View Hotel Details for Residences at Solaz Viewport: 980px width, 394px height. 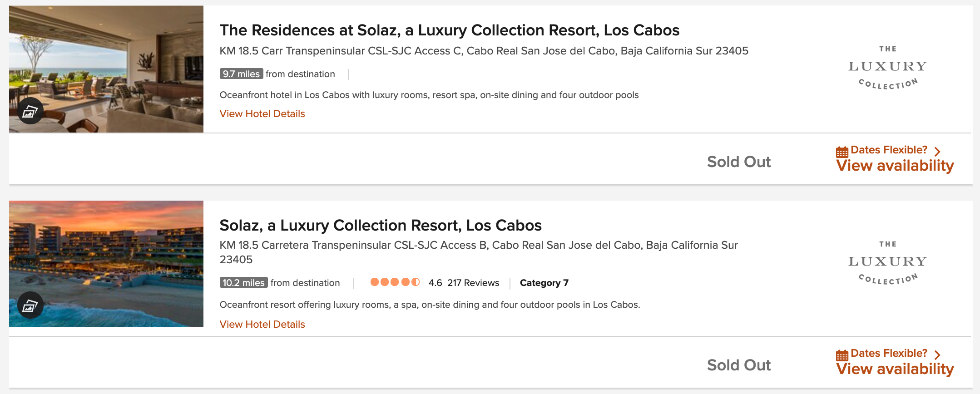point(262,114)
